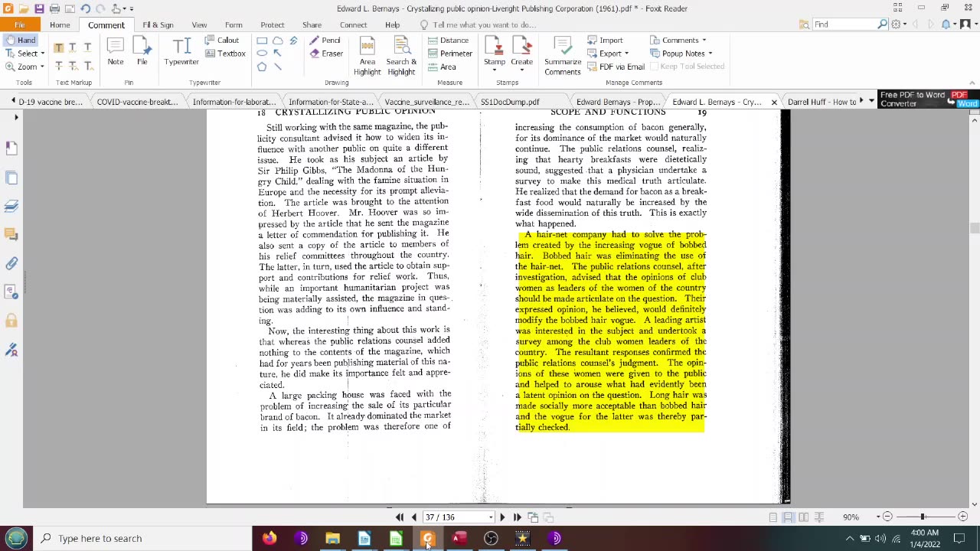Click the zoom in plus button
This screenshot has width=980, height=551.
(963, 517)
